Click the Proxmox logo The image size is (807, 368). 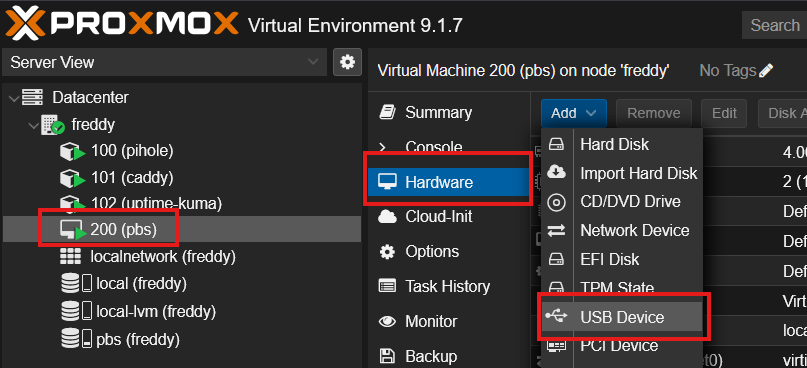click(122, 23)
